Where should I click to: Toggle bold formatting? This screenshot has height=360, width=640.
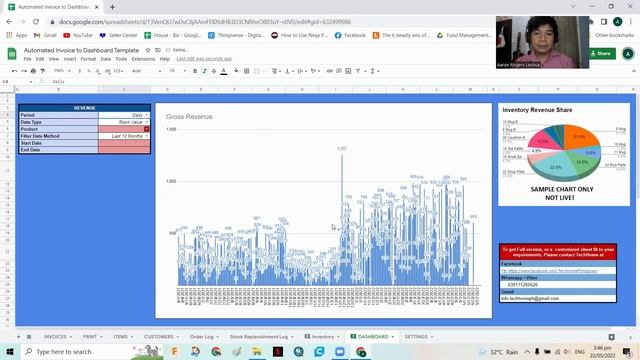coord(195,71)
